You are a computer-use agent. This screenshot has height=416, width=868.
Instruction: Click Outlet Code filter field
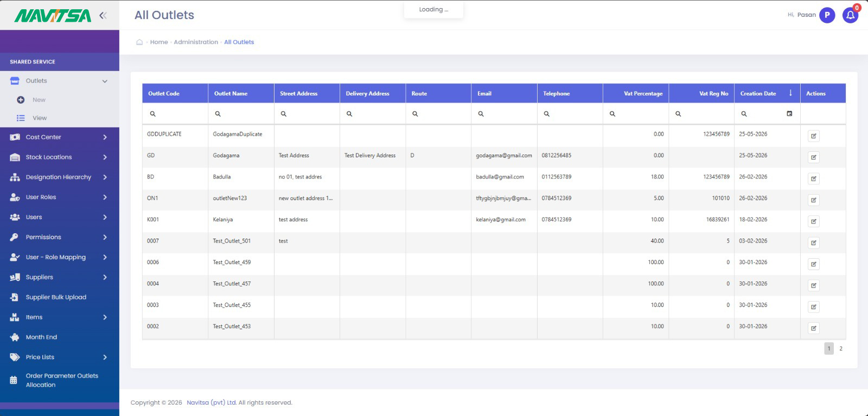pos(175,114)
